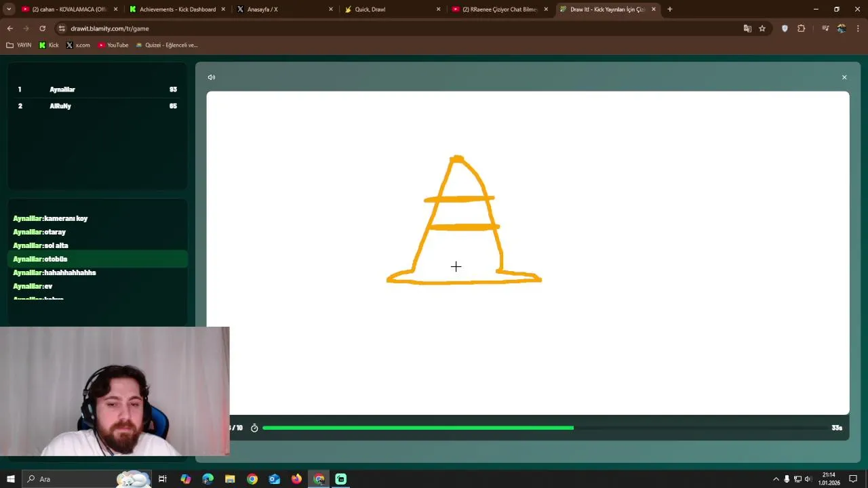Image resolution: width=868 pixels, height=488 pixels.
Task: Open the YouTube bookmark
Action: 113,45
